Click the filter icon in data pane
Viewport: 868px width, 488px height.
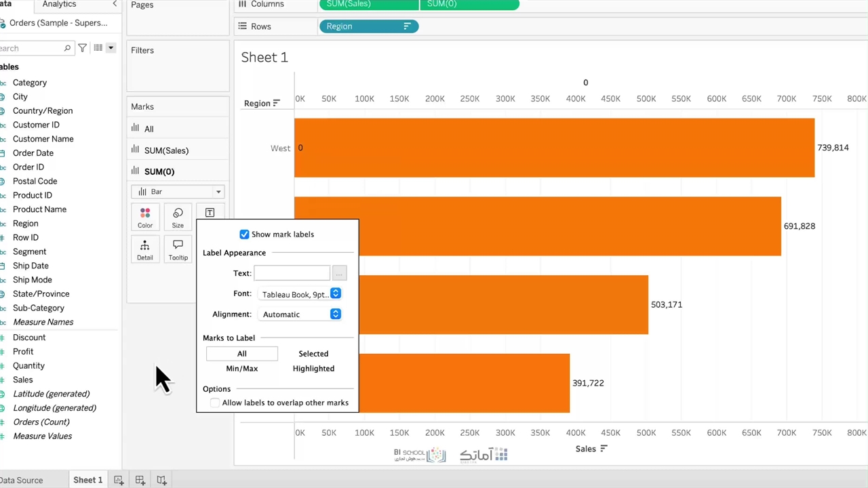82,48
